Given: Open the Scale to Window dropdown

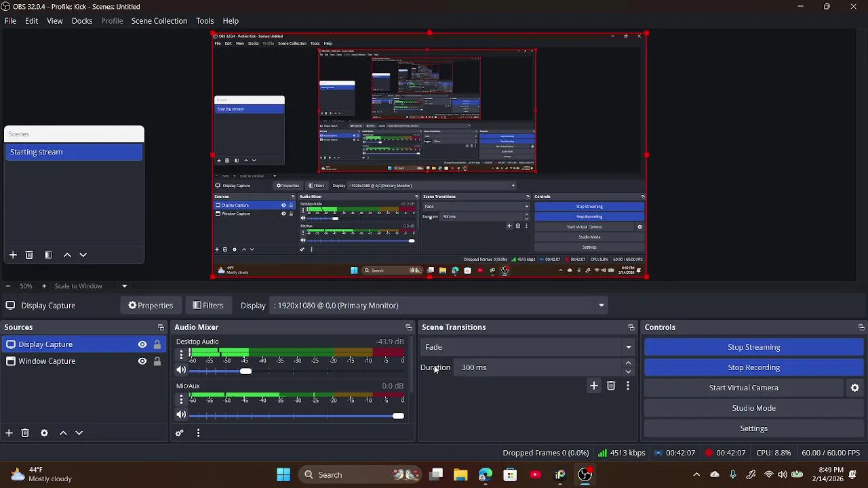Looking at the screenshot, I should 90,286.
